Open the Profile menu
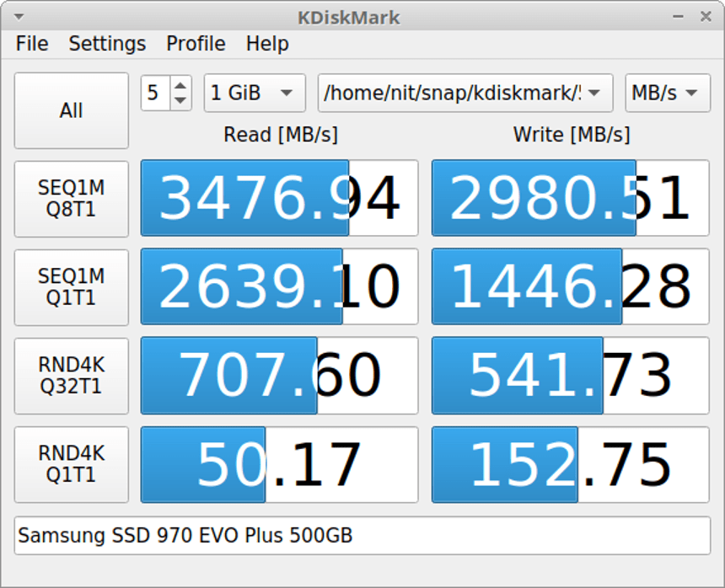Screen dimensions: 725x588 click(x=195, y=44)
